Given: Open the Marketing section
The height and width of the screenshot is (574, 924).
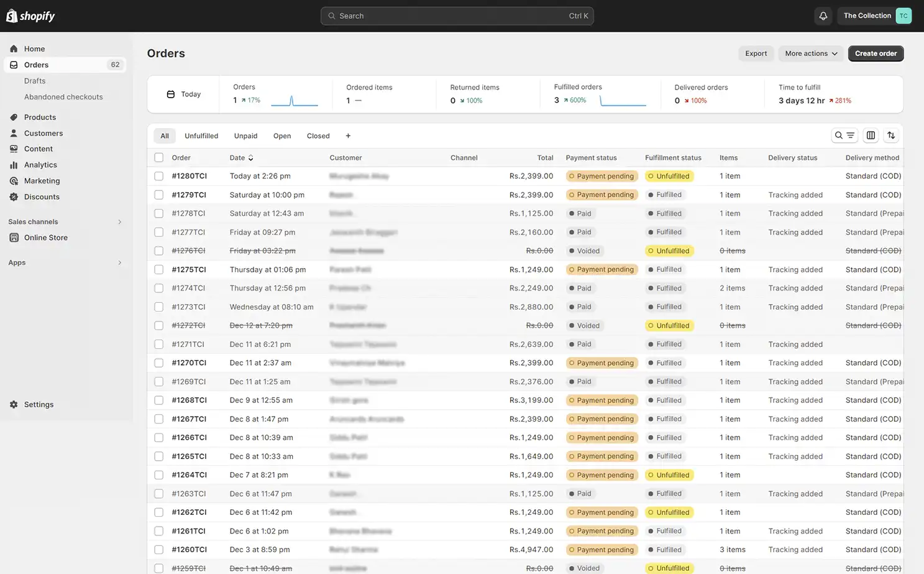Looking at the screenshot, I should (42, 180).
